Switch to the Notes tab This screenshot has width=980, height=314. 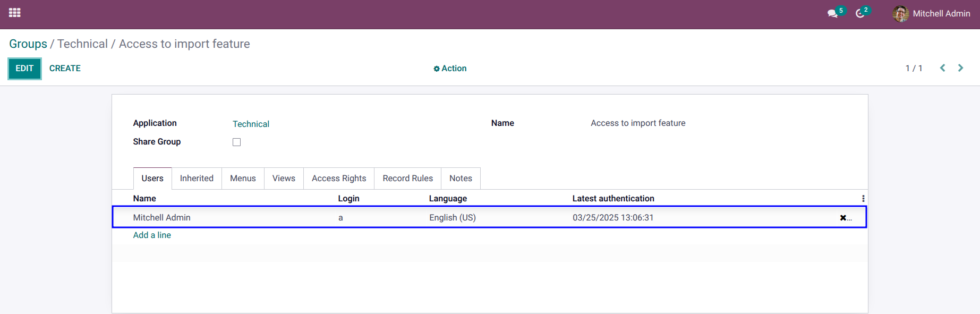point(461,179)
